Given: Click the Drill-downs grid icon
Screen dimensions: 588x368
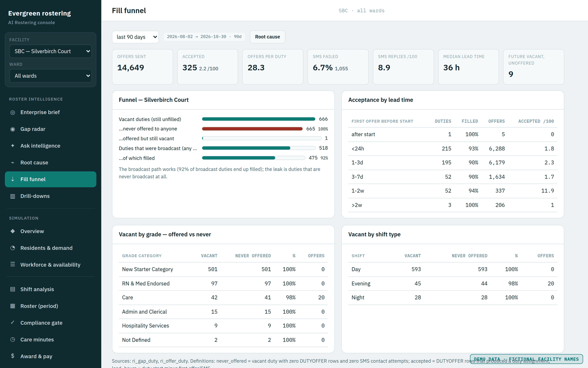Looking at the screenshot, I should (12, 196).
